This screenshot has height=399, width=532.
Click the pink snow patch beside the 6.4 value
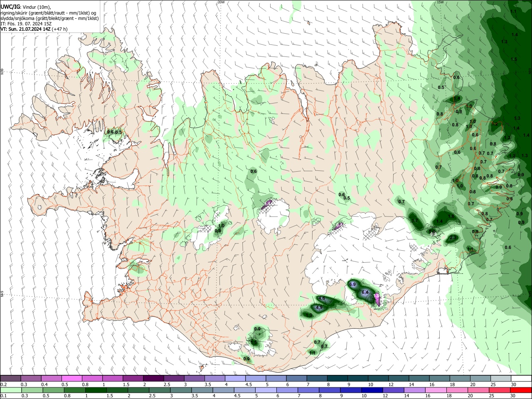point(378,299)
